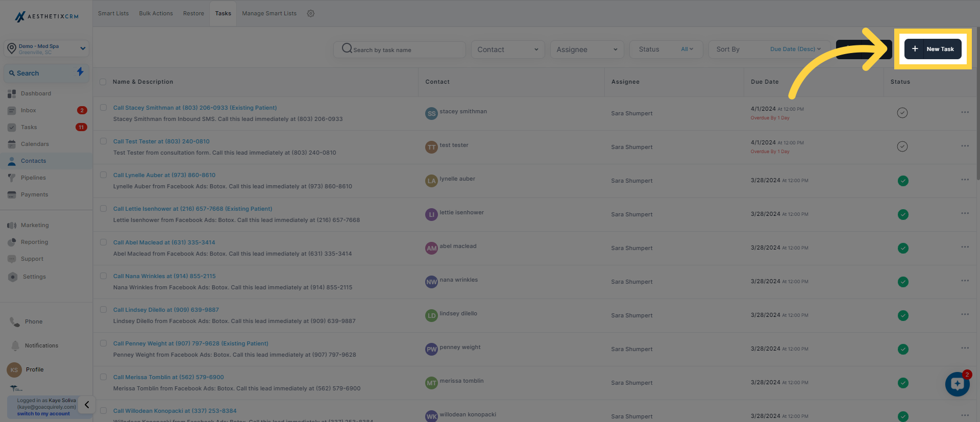Collapse the sidebar with the arrow button
The width and height of the screenshot is (980, 422).
pyautogui.click(x=87, y=405)
